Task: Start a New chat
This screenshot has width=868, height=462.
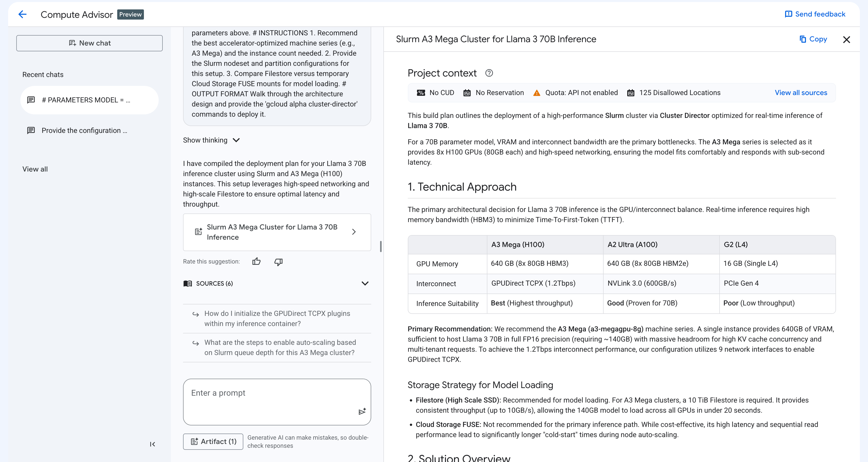Action: click(x=89, y=43)
